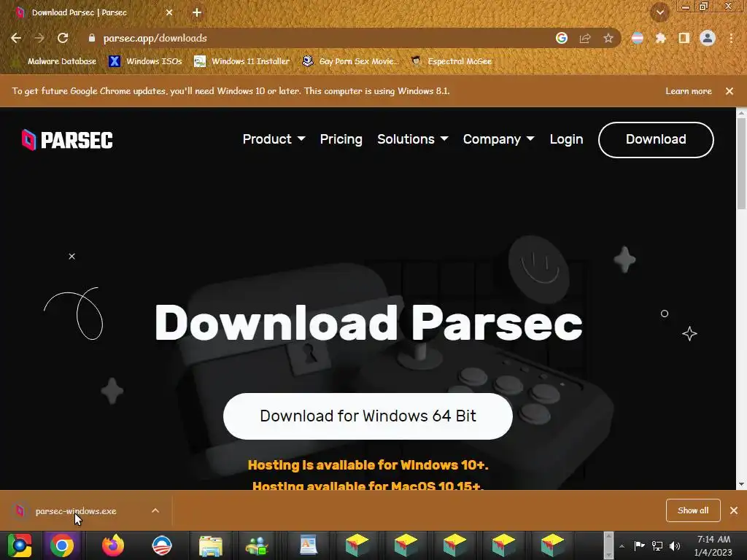Image resolution: width=747 pixels, height=560 pixels.
Task: Open the Windows ISOs bookmark
Action: click(145, 61)
